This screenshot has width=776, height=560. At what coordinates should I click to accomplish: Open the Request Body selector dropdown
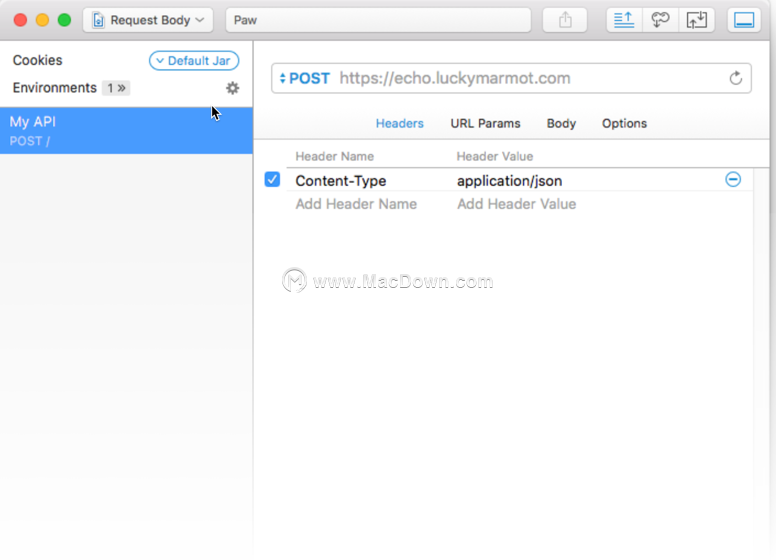(x=148, y=20)
